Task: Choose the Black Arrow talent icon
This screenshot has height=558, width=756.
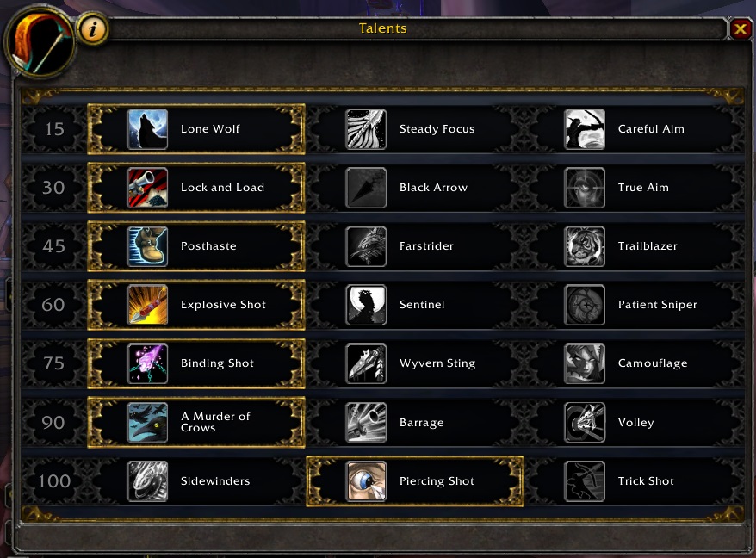Action: pyautogui.click(x=366, y=188)
